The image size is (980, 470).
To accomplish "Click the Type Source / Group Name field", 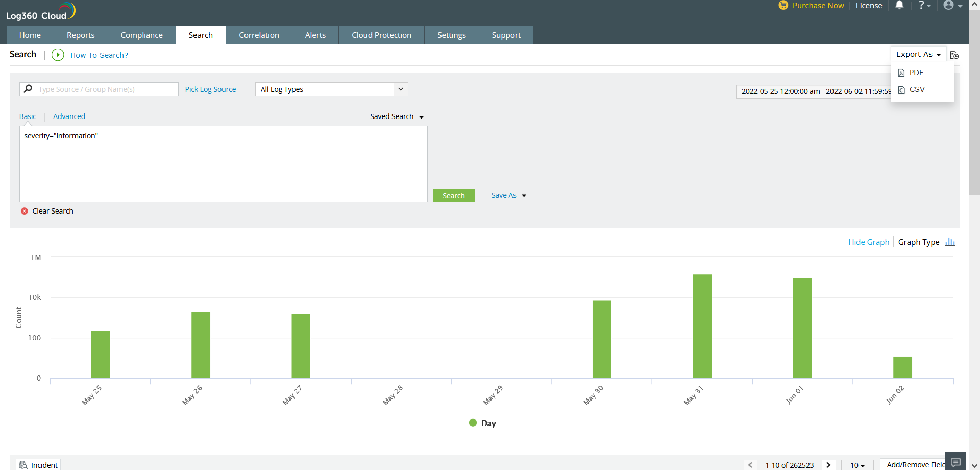I will [107, 89].
